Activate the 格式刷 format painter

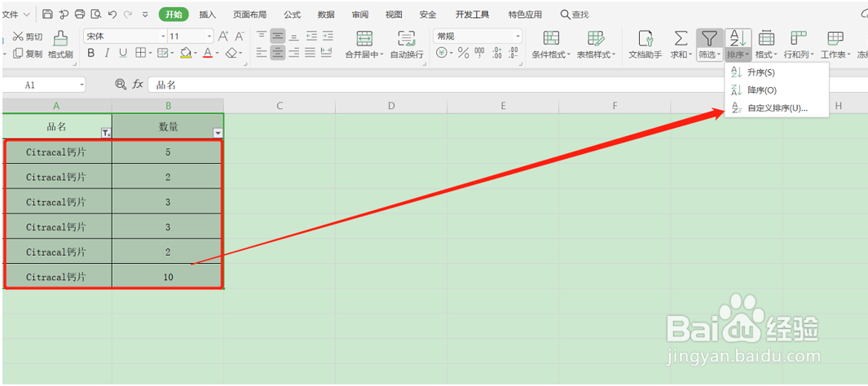(60, 44)
